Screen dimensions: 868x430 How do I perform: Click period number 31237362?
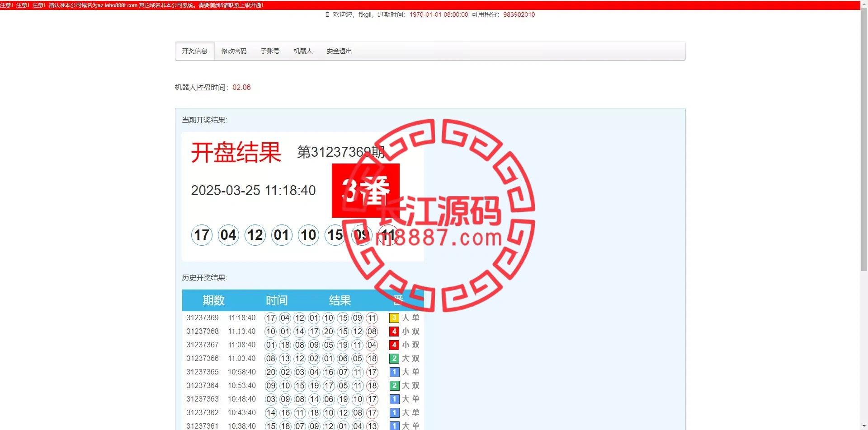tap(203, 413)
